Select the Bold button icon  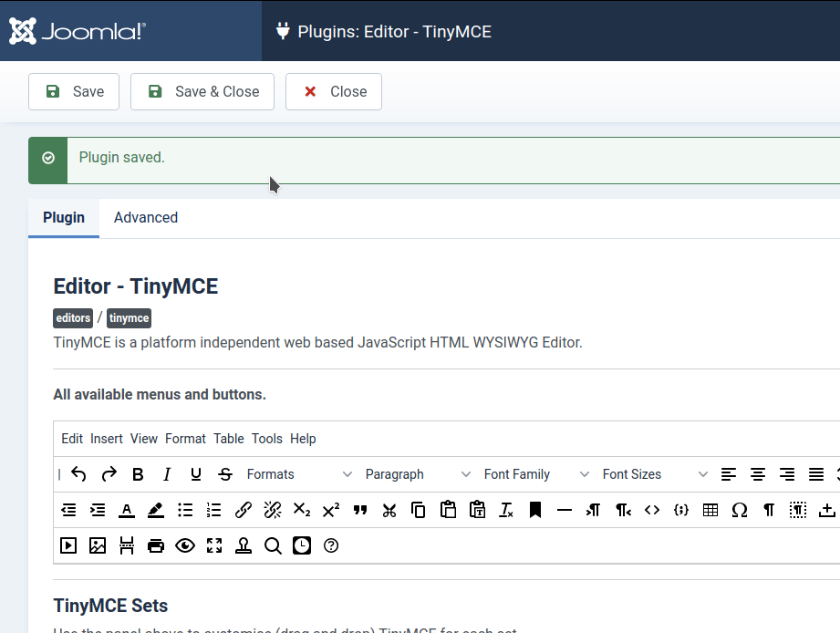138,474
